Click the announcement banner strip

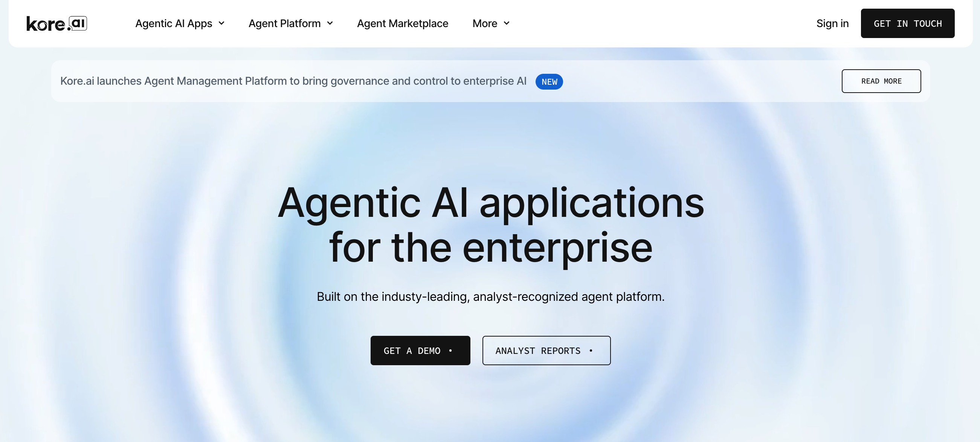pyautogui.click(x=490, y=81)
